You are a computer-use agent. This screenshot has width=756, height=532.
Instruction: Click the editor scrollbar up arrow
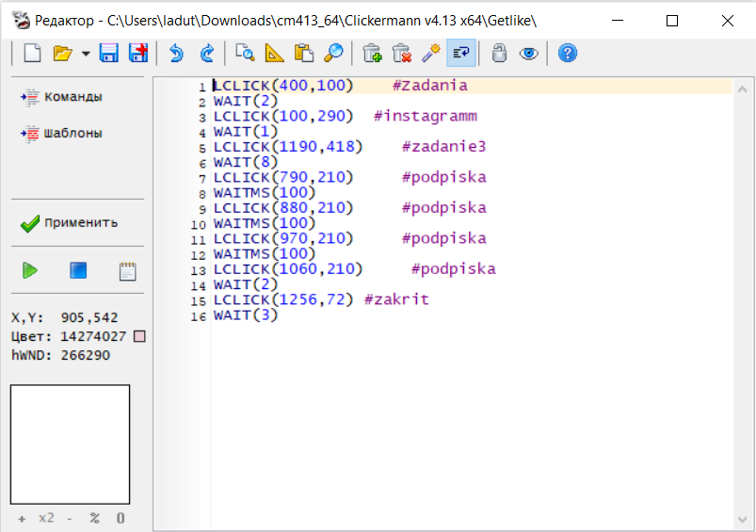(743, 89)
